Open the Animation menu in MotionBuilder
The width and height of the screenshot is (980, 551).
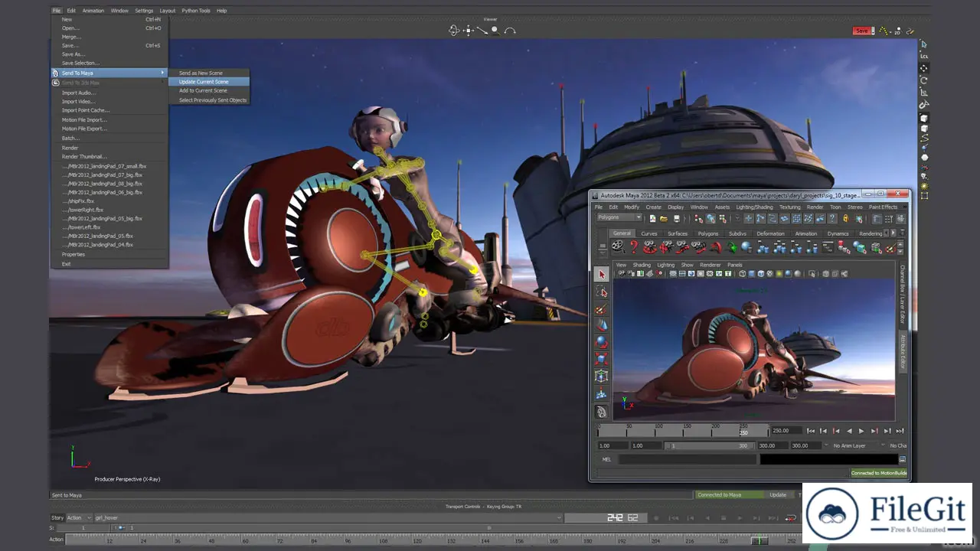(x=93, y=11)
